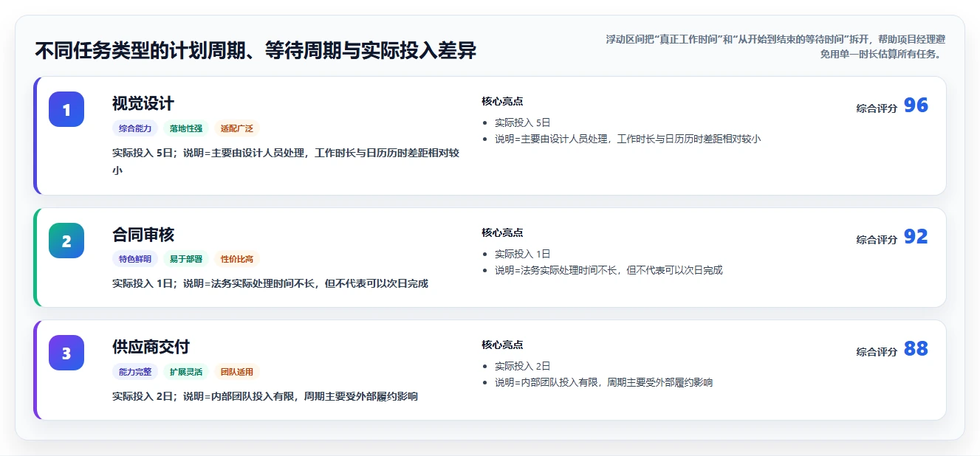Screen dimensions: 980x456
Task: Click bullet 说明=法务实际处理时间不长
Action: 609,270
